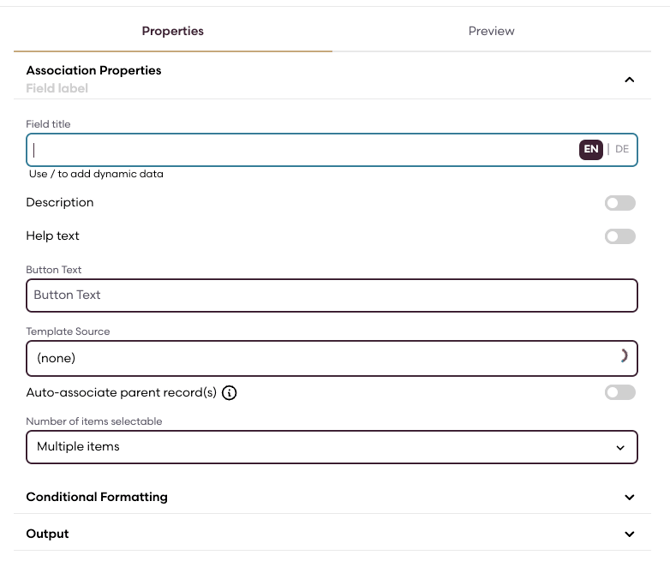Image resolution: width=670 pixels, height=561 pixels.
Task: Click the Association Properties heading
Action: point(93,71)
